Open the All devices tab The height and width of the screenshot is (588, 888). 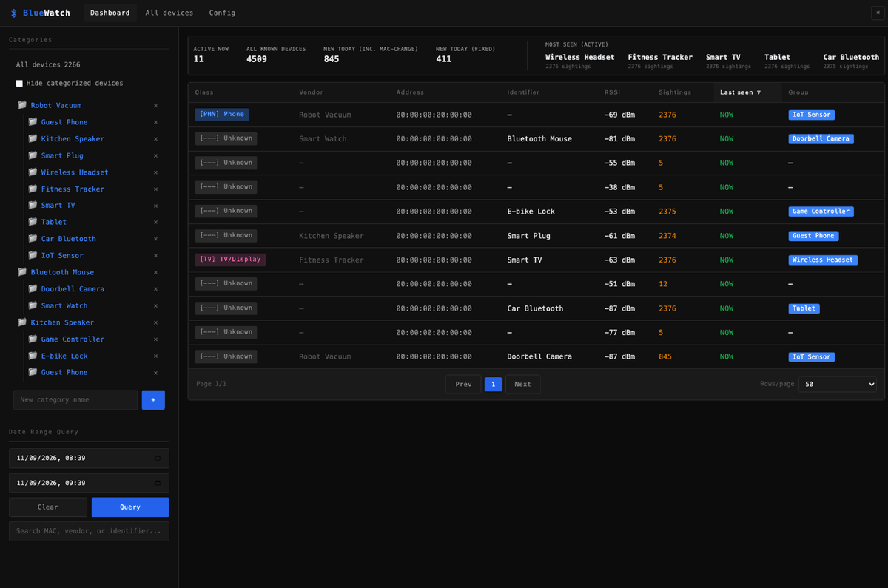click(169, 13)
